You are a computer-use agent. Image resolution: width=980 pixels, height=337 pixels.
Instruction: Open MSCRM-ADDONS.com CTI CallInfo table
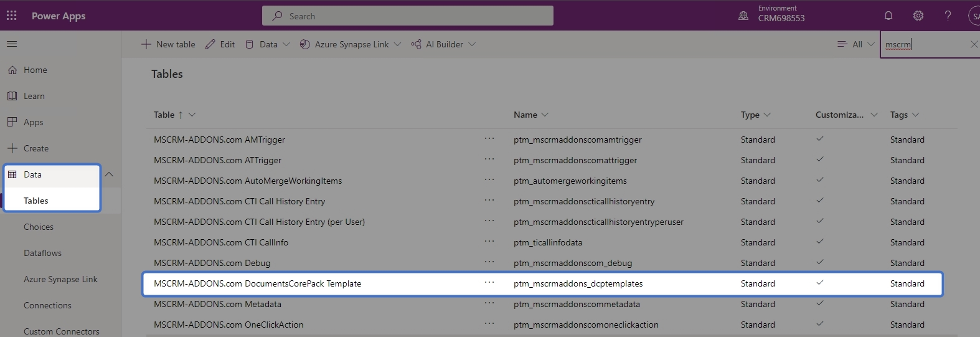point(221,242)
